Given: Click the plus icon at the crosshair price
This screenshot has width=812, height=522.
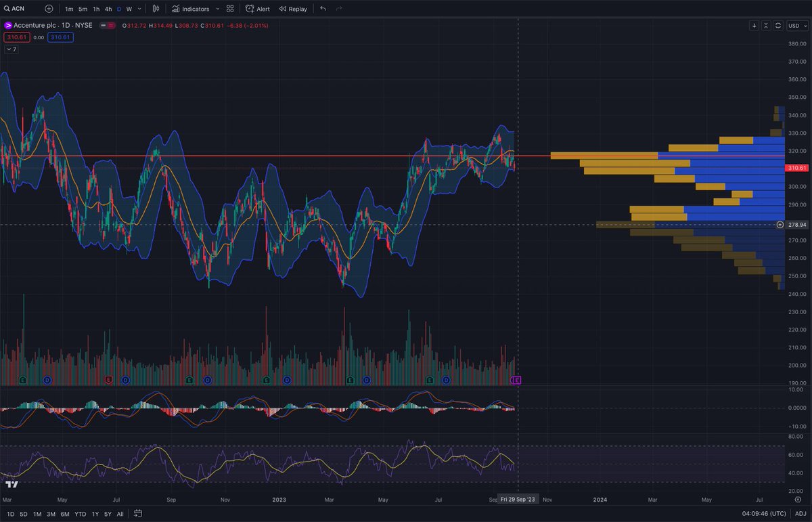Looking at the screenshot, I should [x=780, y=224].
